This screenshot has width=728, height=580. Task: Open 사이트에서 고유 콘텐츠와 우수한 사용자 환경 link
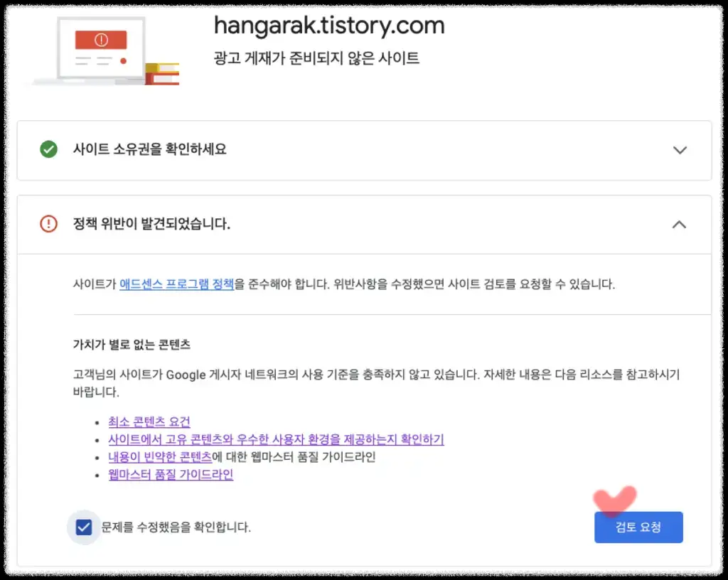coord(276,439)
